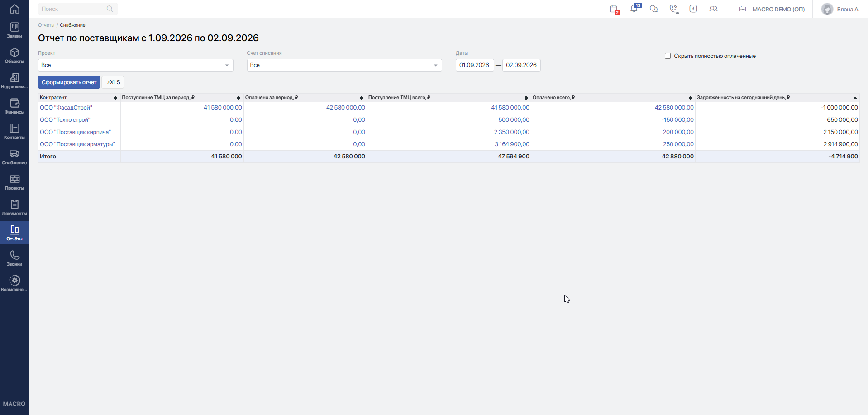The width and height of the screenshot is (868, 415).
Task: Open the ООО "ФасадСтрой" supplier link
Action: [66, 108]
